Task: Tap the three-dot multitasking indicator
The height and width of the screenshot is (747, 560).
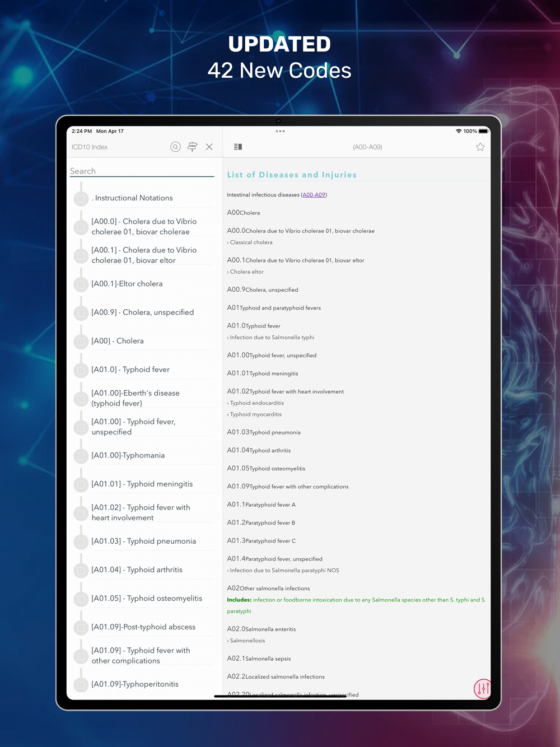Action: (280, 131)
